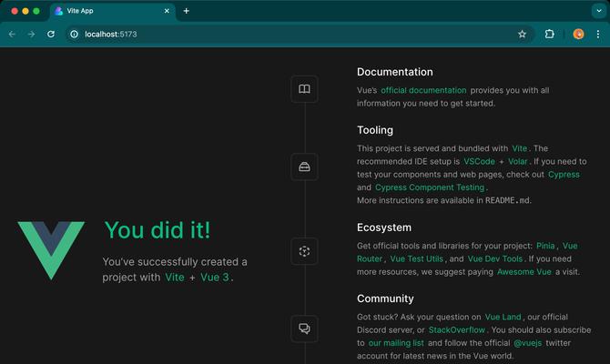Bookmark this page with the star icon
The image size is (610, 364).
click(x=522, y=35)
